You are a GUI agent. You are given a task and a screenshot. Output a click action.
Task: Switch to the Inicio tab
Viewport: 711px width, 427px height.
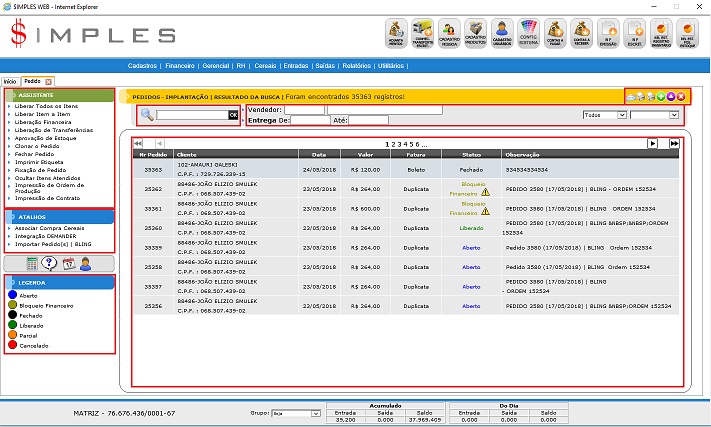(x=10, y=80)
